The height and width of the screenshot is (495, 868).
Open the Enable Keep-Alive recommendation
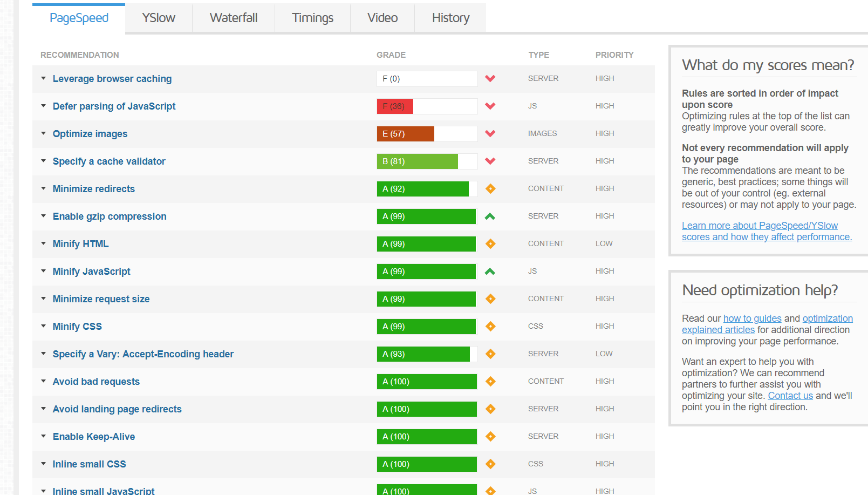94,437
